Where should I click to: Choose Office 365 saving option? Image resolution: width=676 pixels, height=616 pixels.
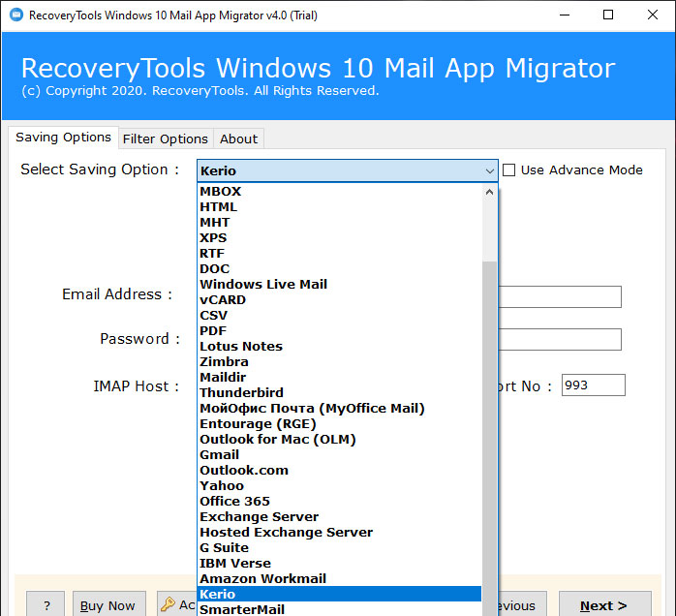point(340,502)
